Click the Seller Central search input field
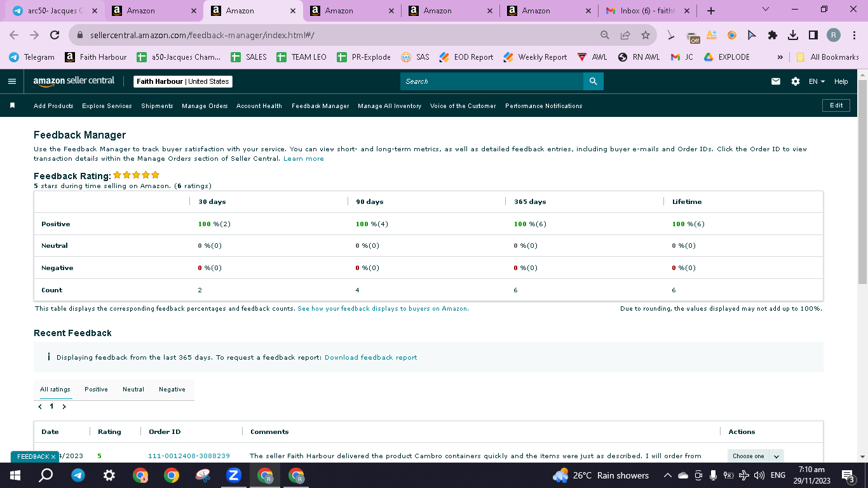Image resolution: width=868 pixels, height=488 pixels. point(492,81)
